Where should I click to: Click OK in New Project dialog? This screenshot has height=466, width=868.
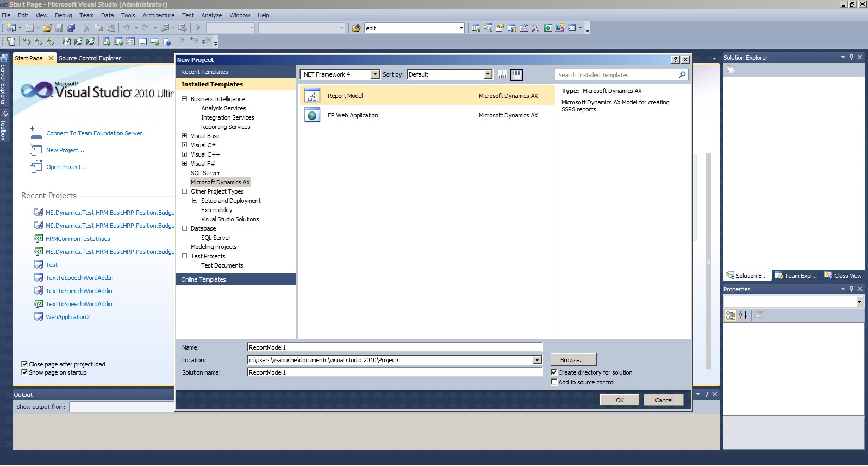pyautogui.click(x=620, y=400)
